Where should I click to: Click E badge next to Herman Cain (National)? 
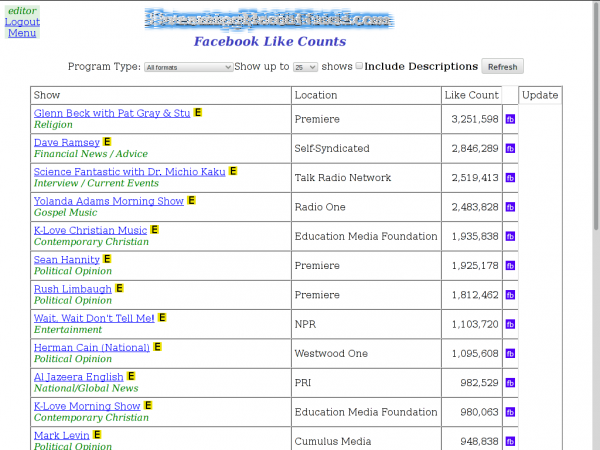(x=157, y=347)
